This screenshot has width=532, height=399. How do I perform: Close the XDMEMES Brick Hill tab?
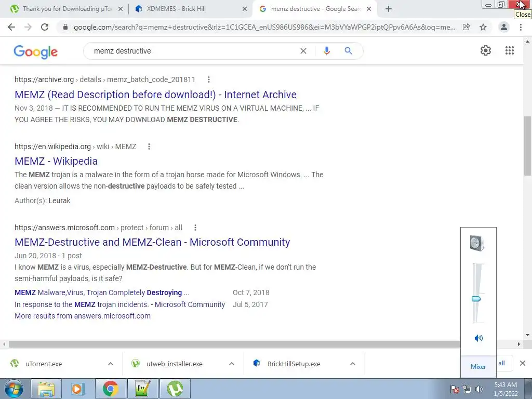pos(245,9)
